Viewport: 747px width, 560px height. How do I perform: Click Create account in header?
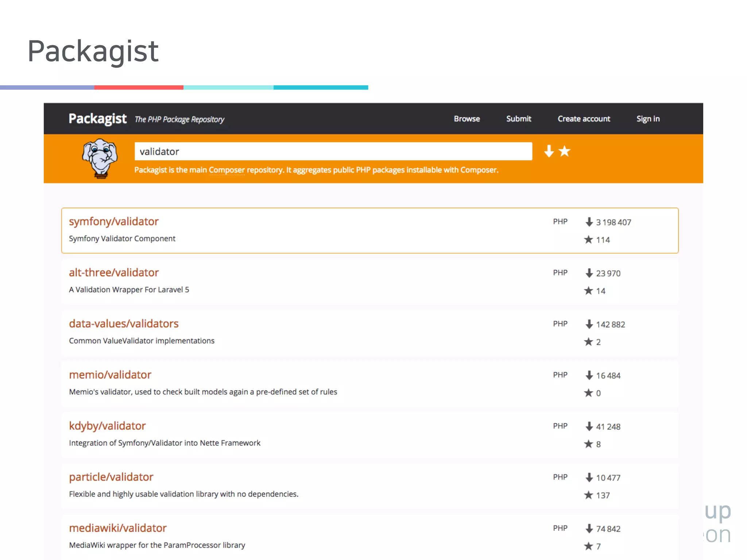[584, 119]
